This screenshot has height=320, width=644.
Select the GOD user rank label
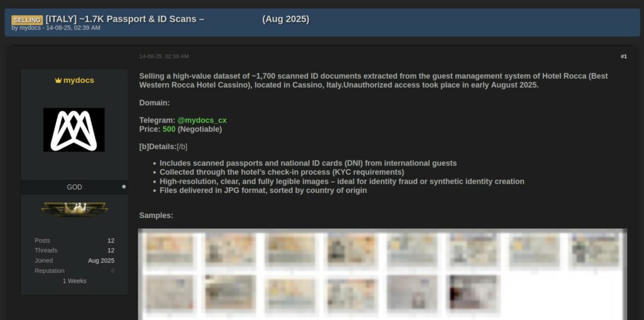tap(74, 187)
